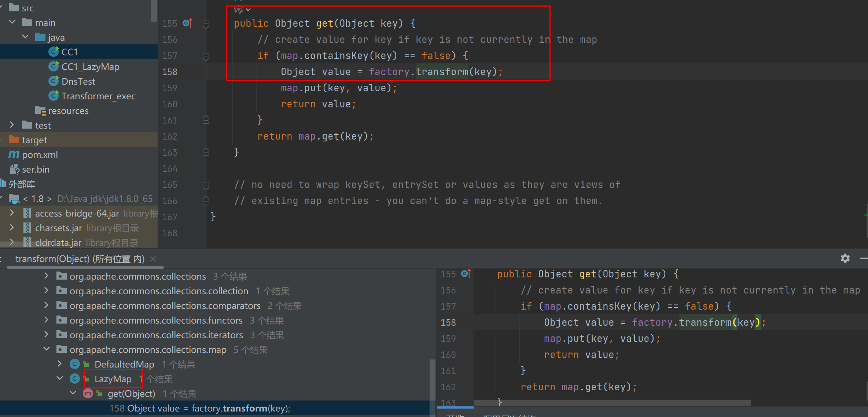Open the Transformer_exec class file
The height and width of the screenshot is (417, 868).
click(98, 96)
